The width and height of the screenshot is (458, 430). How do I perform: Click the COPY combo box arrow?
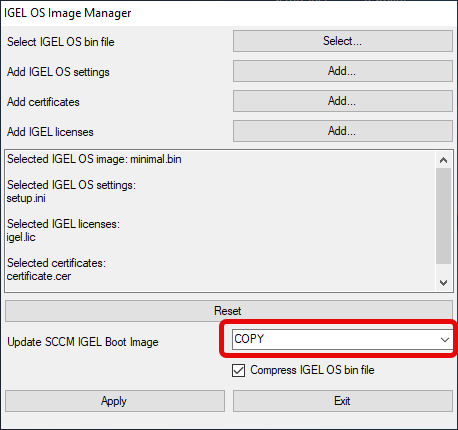(x=445, y=340)
